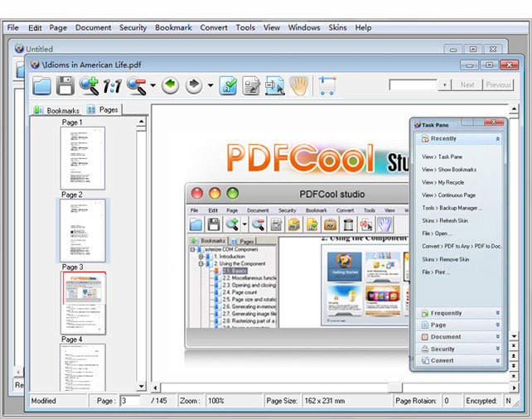Click the Zoom Out magnifier icon
532x419 pixels.
coord(137,86)
